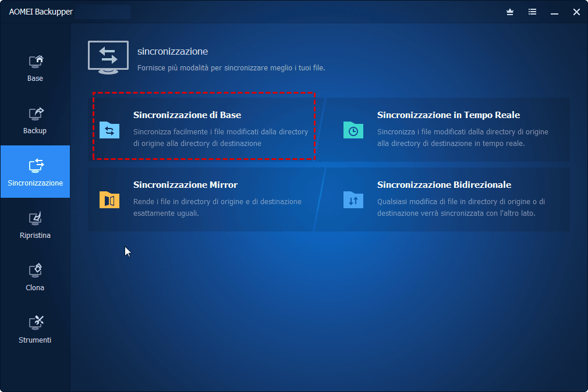Click description 'Sincronizza facilmente i file modificati dalla directory'
This screenshot has width=588, height=392.
point(221,132)
